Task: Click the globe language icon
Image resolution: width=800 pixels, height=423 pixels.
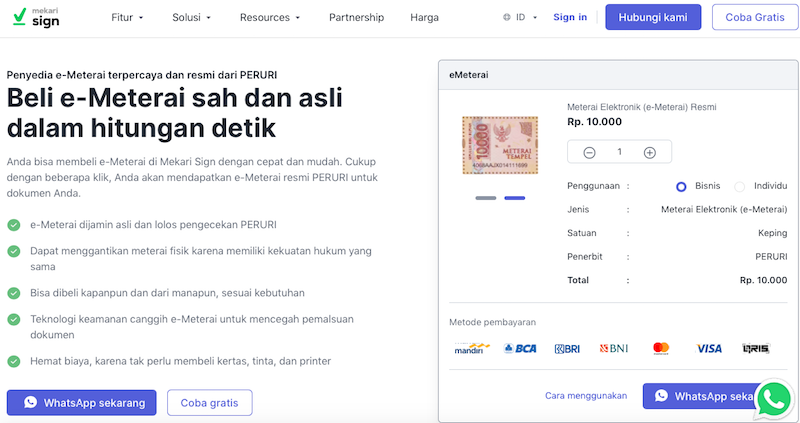Action: pos(507,17)
